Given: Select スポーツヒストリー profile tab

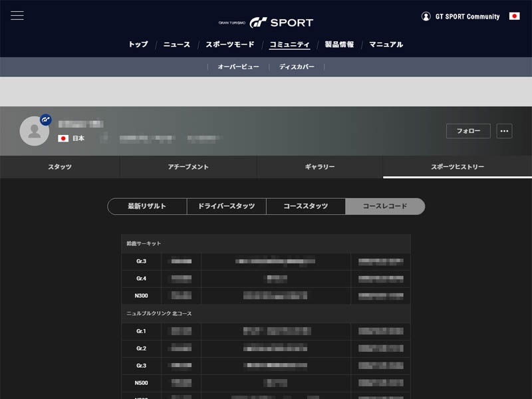Looking at the screenshot, I should point(458,167).
